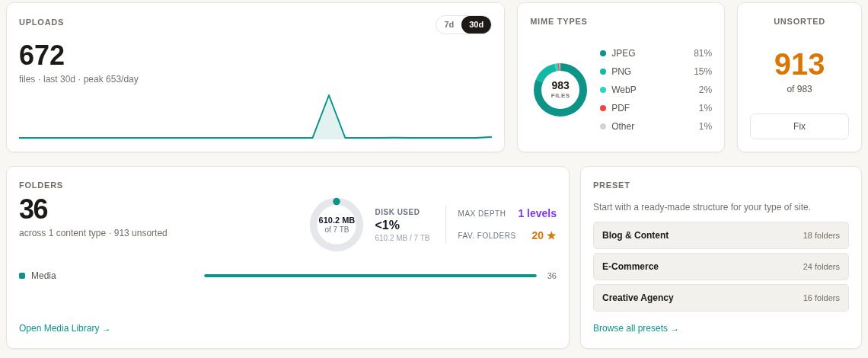Click the MIME TYPES card heading
Screen dimensions: 868x358
click(559, 21)
